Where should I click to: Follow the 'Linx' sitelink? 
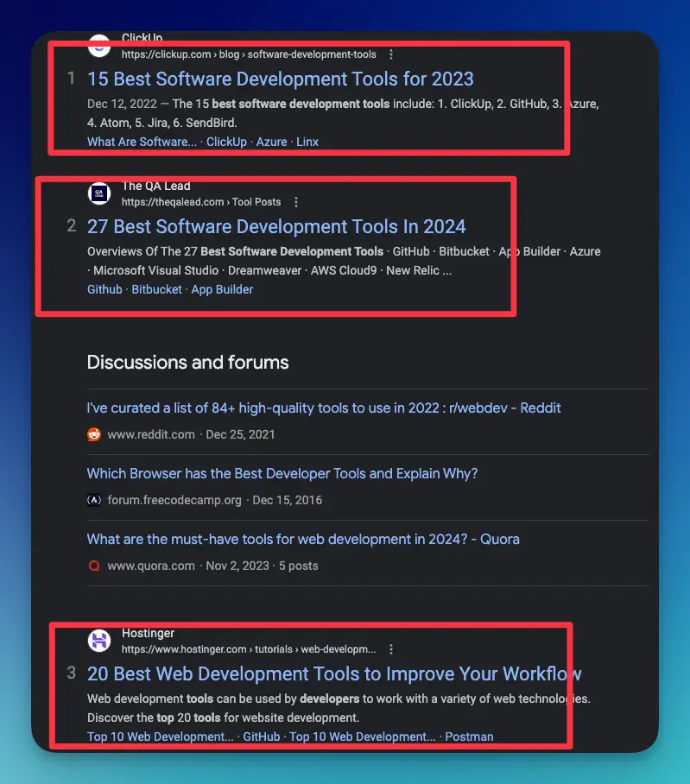(307, 142)
